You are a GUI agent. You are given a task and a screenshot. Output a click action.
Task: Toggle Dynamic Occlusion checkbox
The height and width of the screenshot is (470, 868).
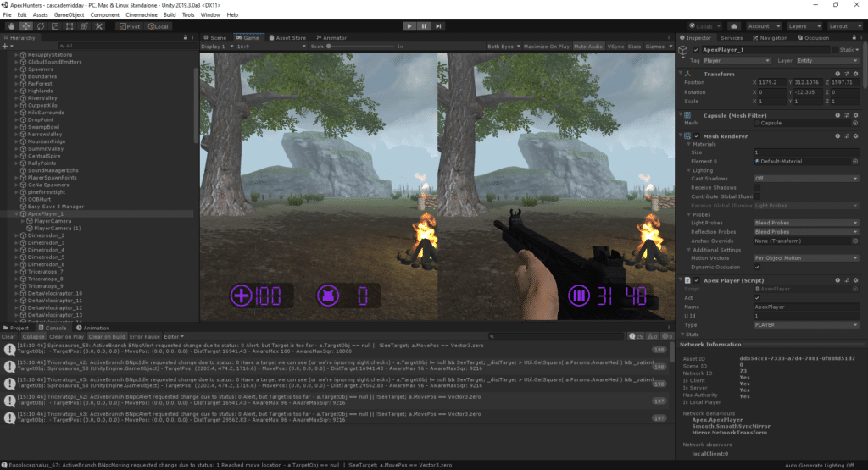coord(757,267)
